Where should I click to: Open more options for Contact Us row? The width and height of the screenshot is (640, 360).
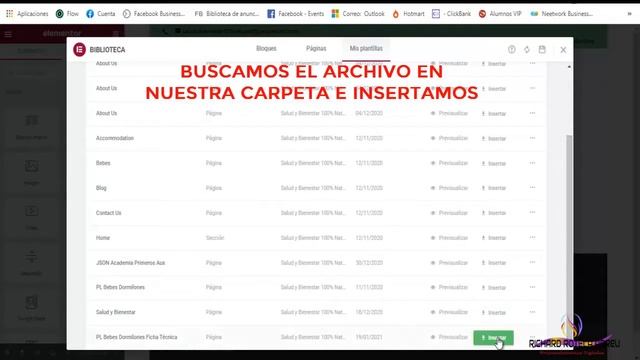pyautogui.click(x=532, y=213)
